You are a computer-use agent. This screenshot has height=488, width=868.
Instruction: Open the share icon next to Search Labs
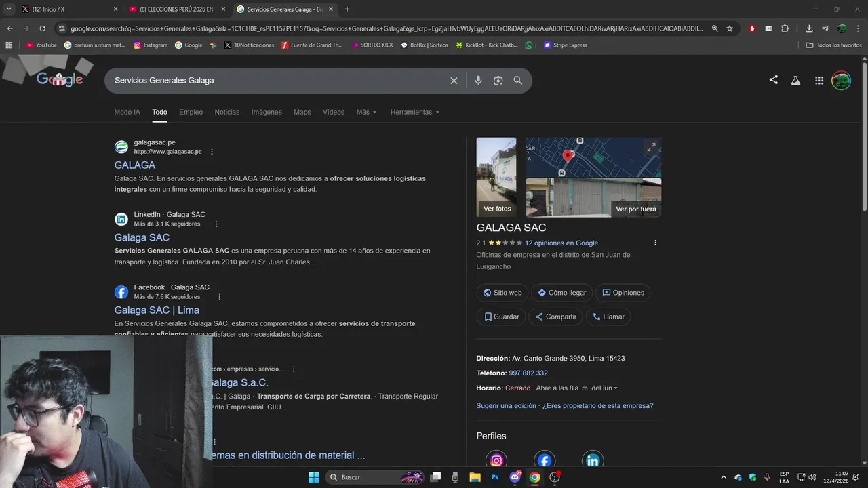click(x=774, y=80)
